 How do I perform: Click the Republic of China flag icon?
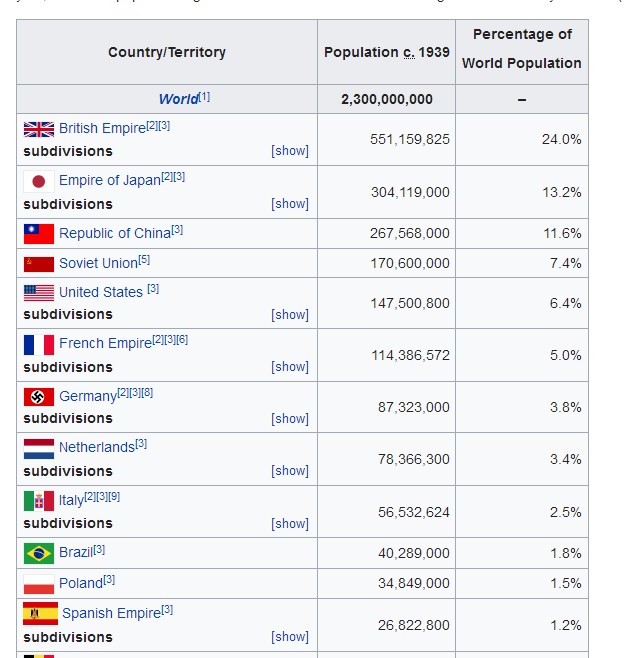click(39, 233)
